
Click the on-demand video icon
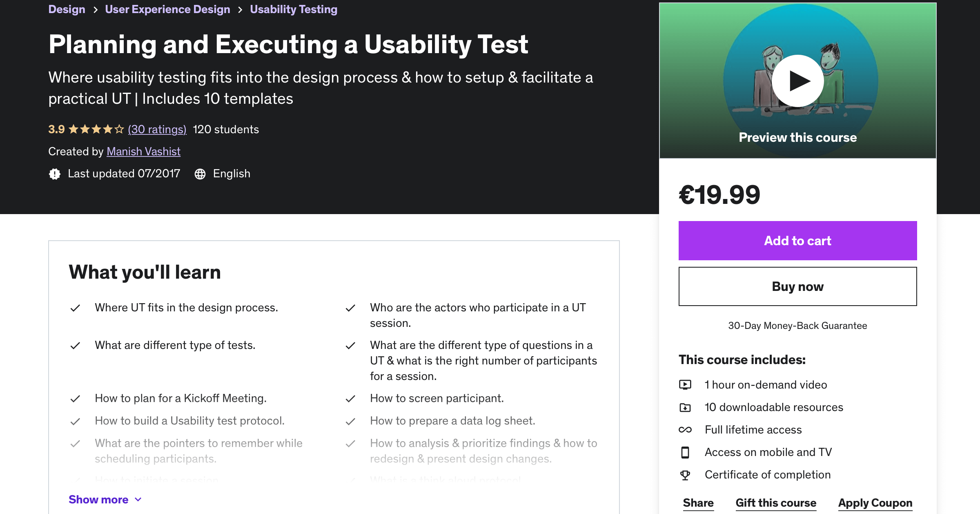pyautogui.click(x=685, y=385)
